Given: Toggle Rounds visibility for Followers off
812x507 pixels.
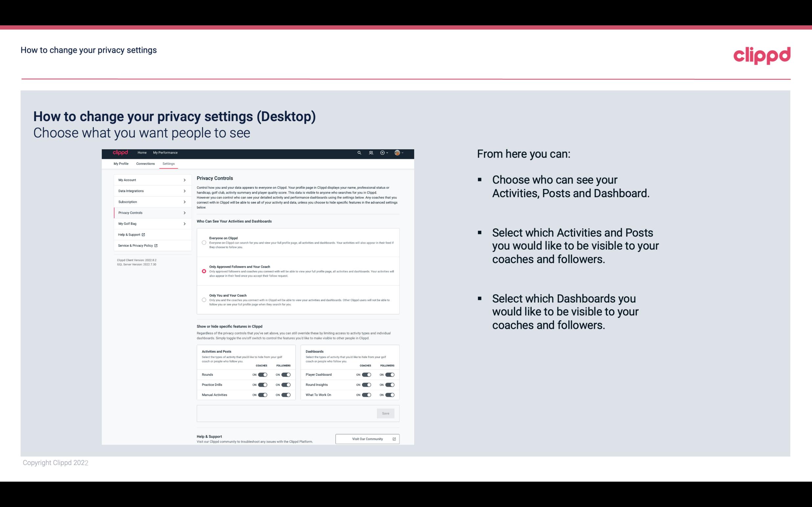Looking at the screenshot, I should point(286,374).
